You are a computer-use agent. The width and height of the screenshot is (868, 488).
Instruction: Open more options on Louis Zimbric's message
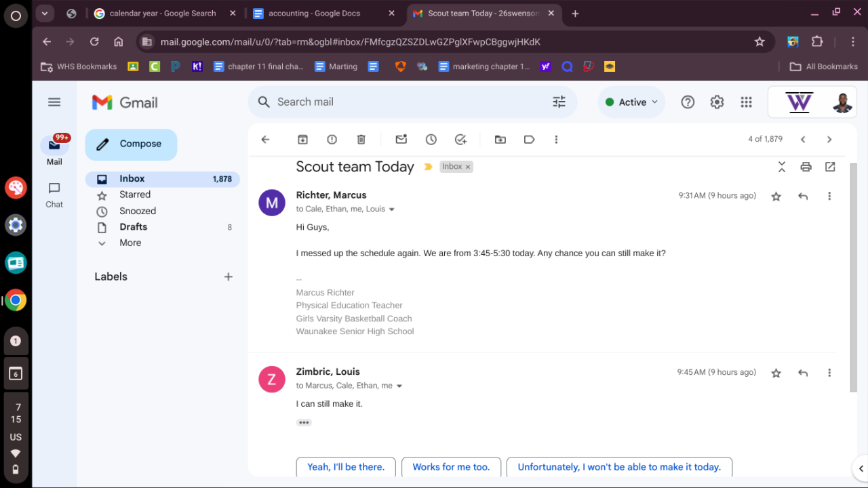pos(829,373)
